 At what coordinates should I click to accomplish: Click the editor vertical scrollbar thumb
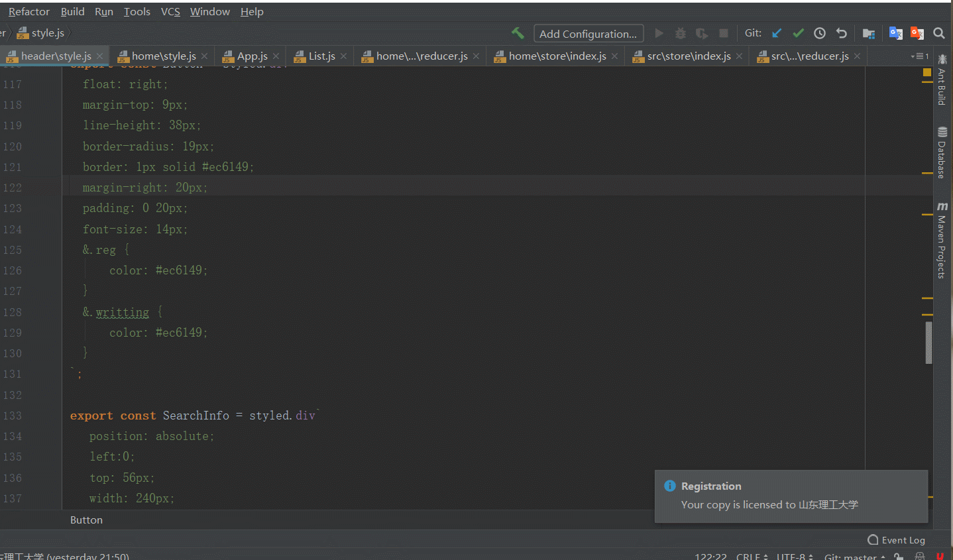(x=928, y=343)
